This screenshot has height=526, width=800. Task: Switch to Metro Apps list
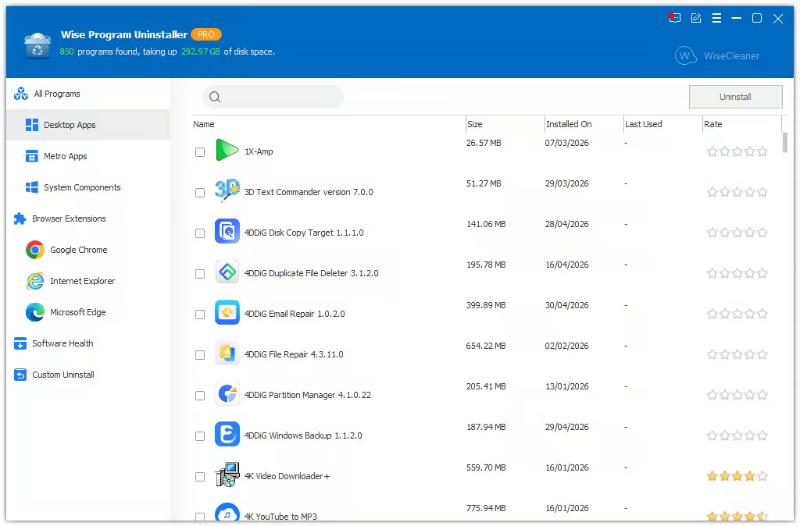(x=88, y=156)
